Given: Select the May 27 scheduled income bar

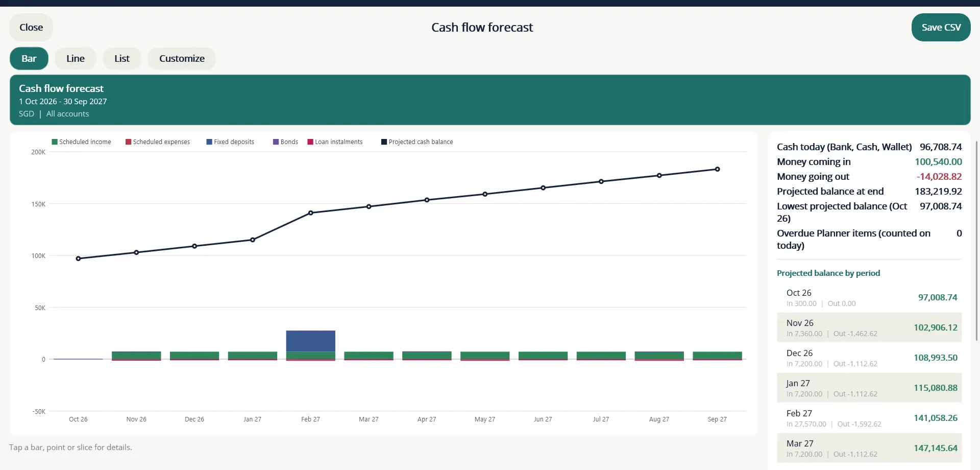Looking at the screenshot, I should [485, 355].
